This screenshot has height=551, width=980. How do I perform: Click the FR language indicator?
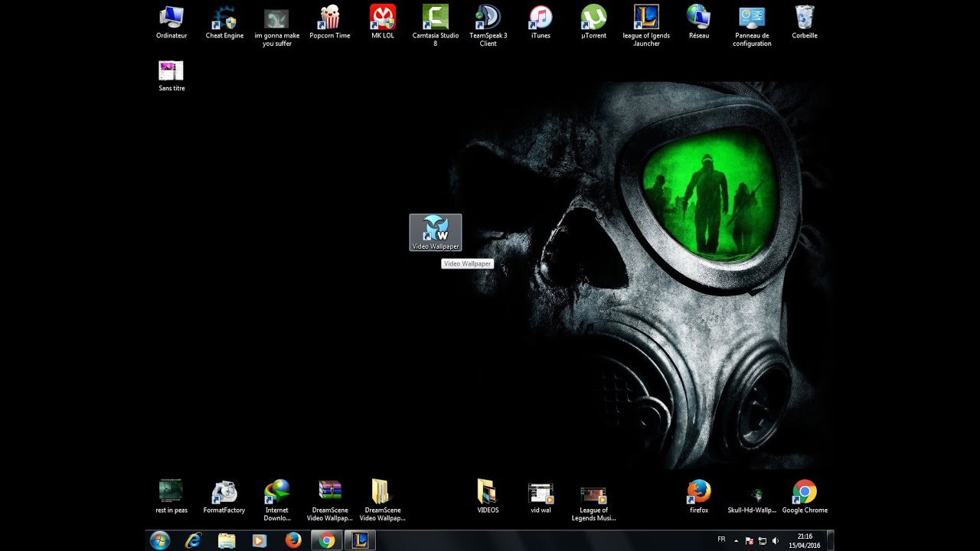721,540
